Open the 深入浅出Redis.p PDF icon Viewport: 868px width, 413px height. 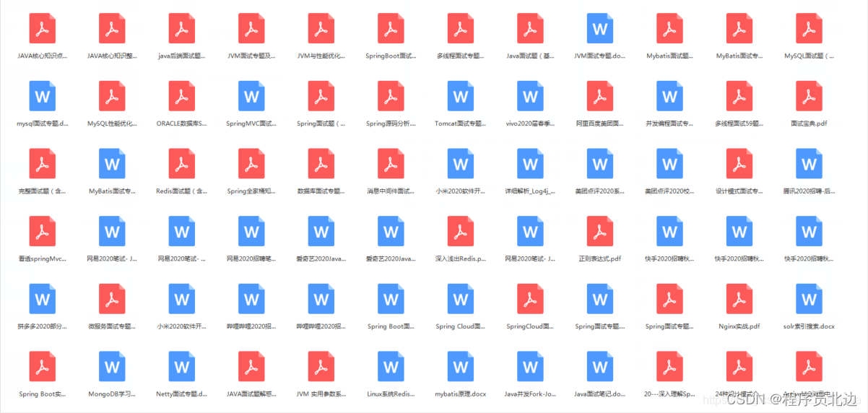coord(461,231)
